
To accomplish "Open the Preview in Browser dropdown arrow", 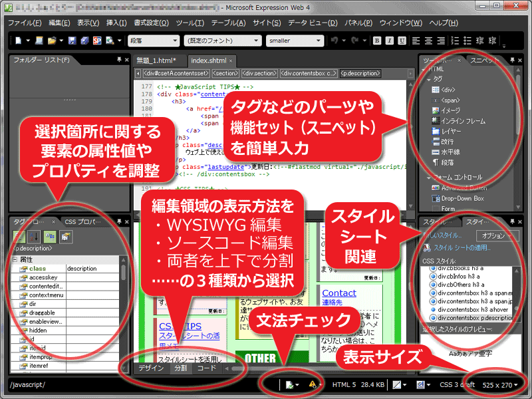I will (x=120, y=41).
